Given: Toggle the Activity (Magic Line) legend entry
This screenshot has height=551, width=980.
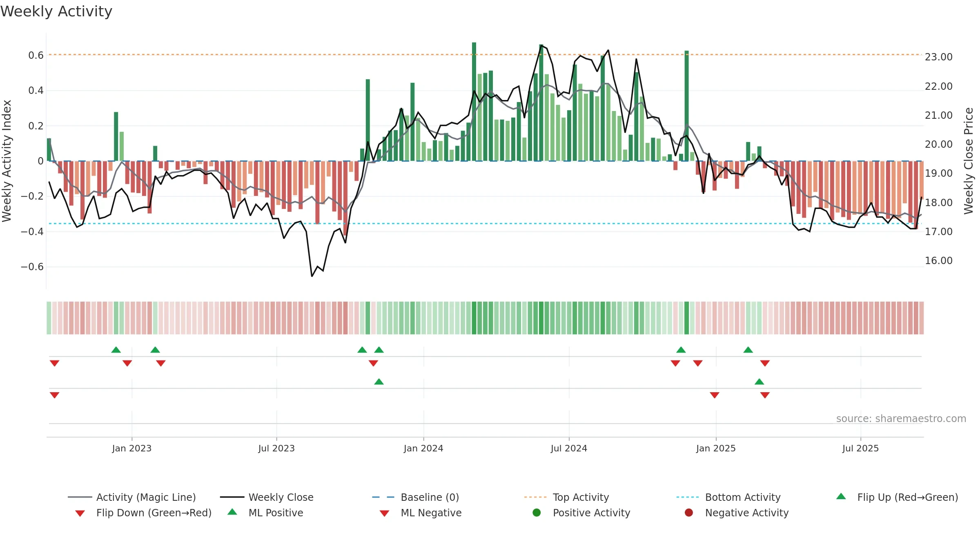Looking at the screenshot, I should pos(132,497).
